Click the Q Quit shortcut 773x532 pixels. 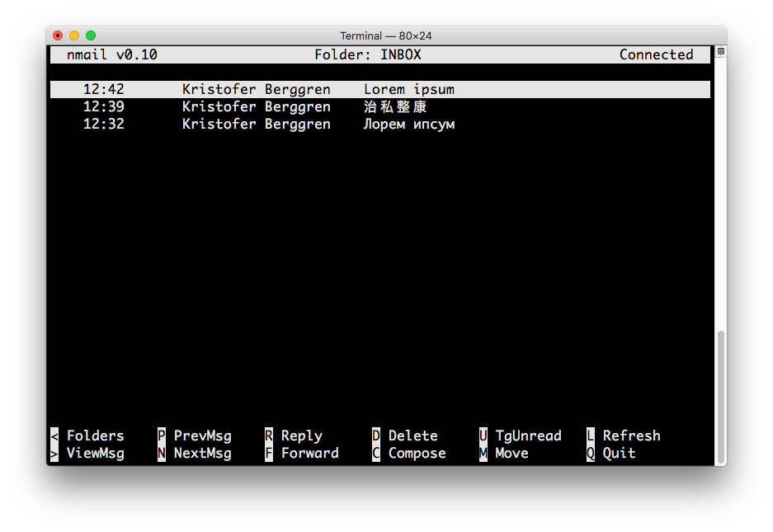[x=610, y=453]
